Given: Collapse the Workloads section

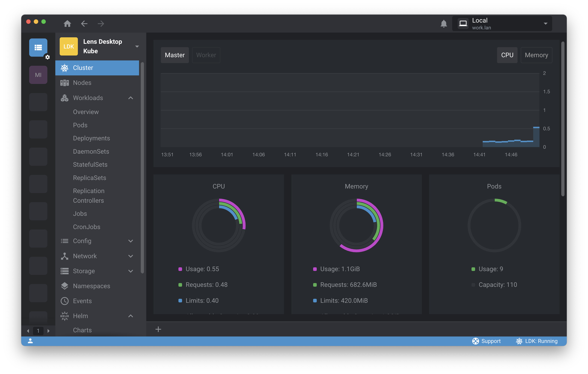Looking at the screenshot, I should [131, 98].
